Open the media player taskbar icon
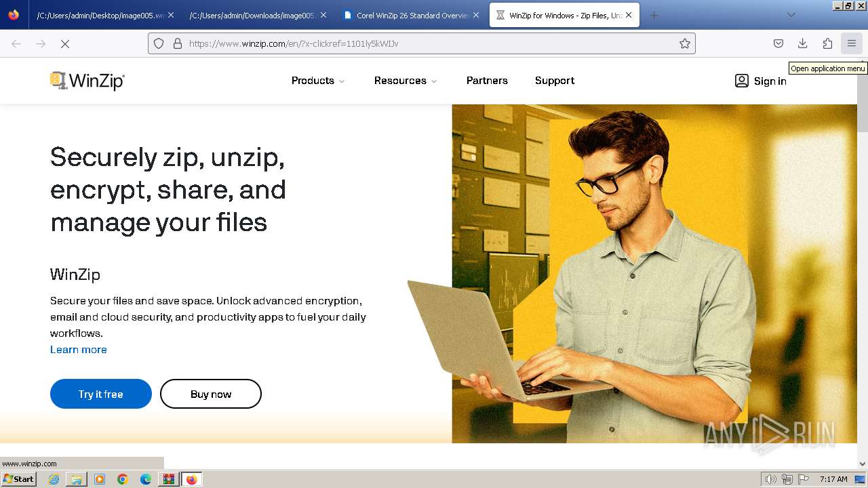The image size is (868, 488). point(100,479)
